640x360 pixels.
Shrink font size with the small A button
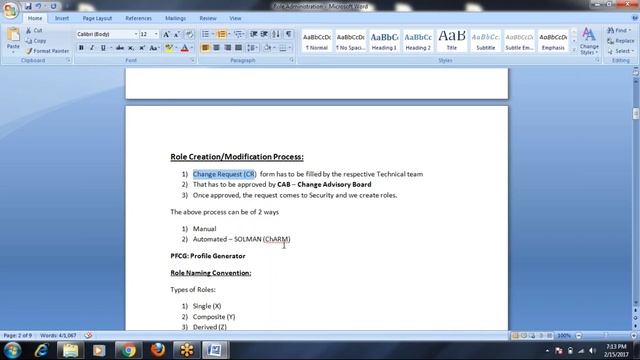coord(177,34)
